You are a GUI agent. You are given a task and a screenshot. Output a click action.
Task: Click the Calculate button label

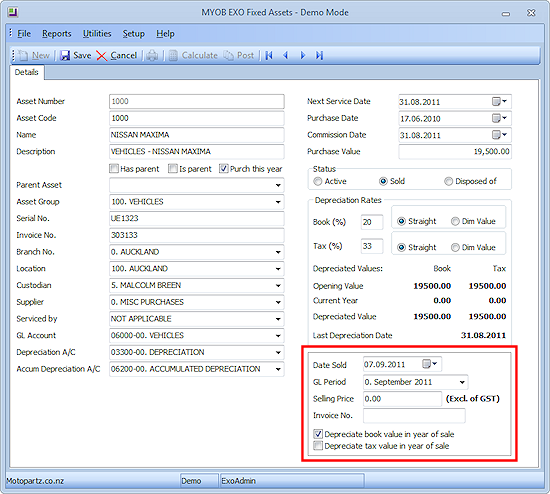click(200, 55)
